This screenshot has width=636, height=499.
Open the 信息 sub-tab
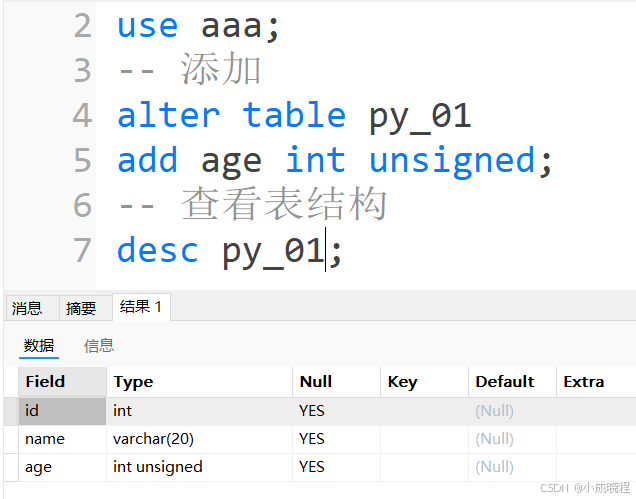tap(99, 345)
